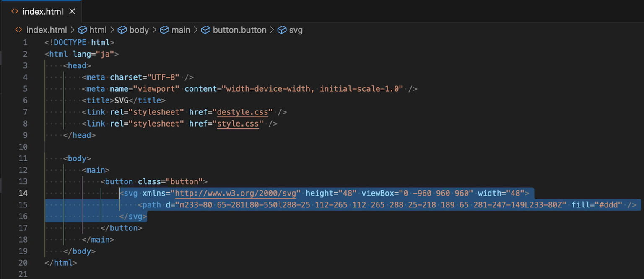This screenshot has height=279, width=644.
Task: Open the destyle.css stylesheet link
Action: coord(242,112)
